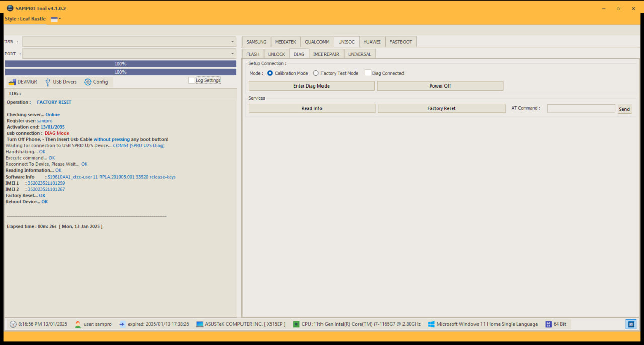644x345 pixels.
Task: Open the style flag dropdown
Action: click(56, 19)
